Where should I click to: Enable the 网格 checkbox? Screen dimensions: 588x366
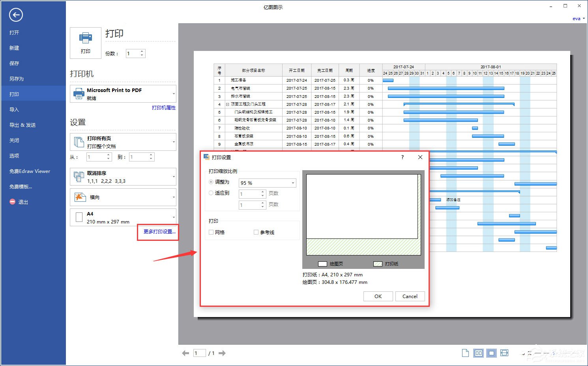[x=211, y=232]
